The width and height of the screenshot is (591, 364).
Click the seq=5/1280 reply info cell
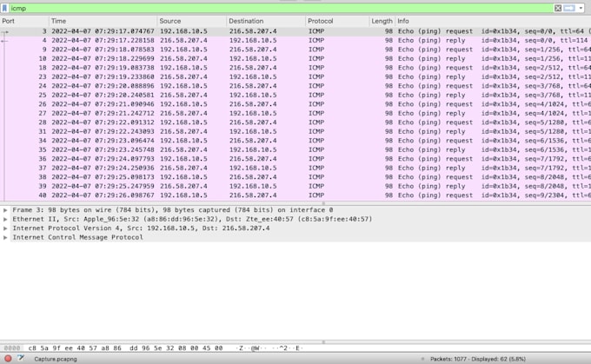click(494, 131)
